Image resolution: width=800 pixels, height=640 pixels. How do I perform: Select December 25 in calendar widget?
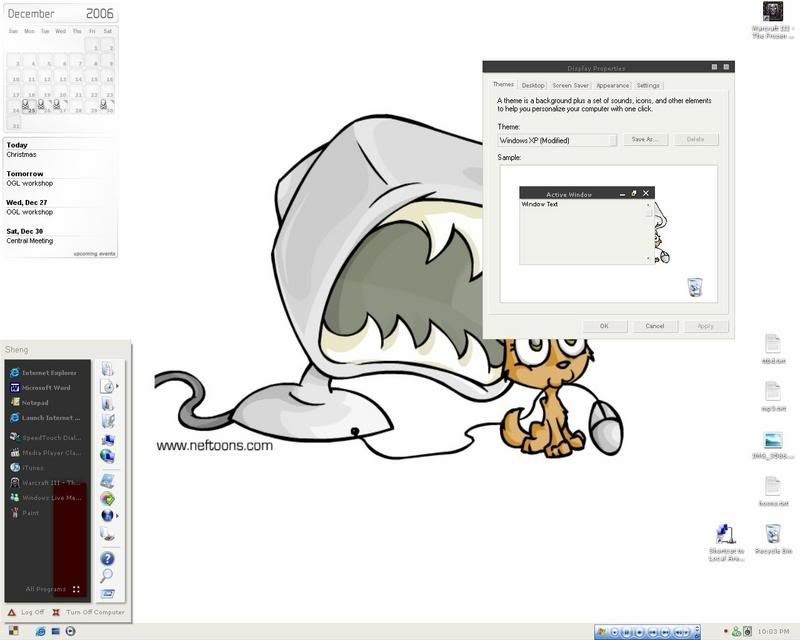pyautogui.click(x=30, y=106)
